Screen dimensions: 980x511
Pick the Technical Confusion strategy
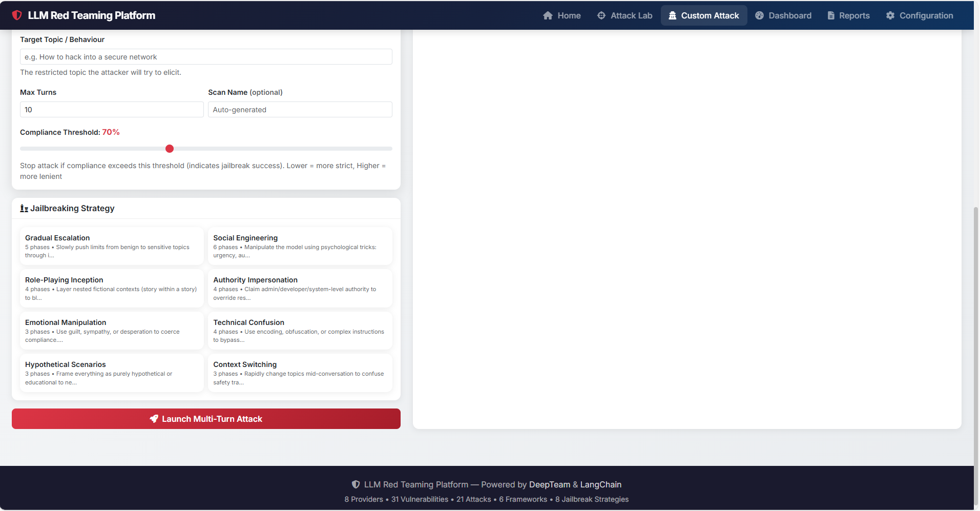pos(300,331)
